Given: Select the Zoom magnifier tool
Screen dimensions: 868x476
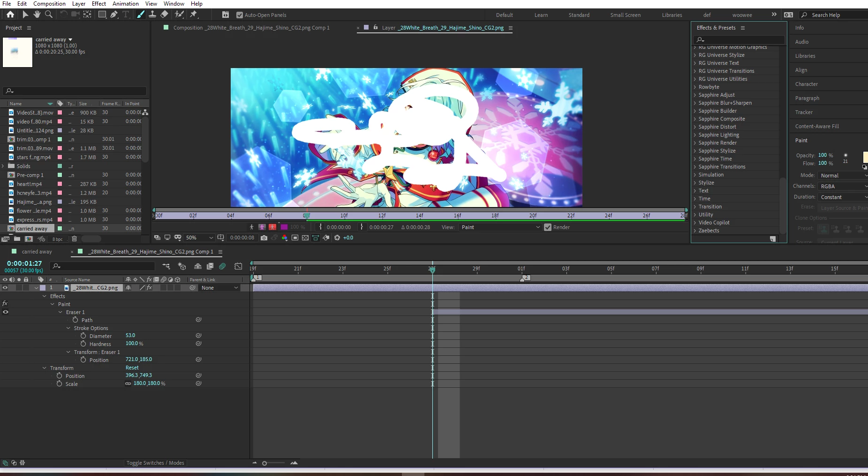Looking at the screenshot, I should point(48,15).
